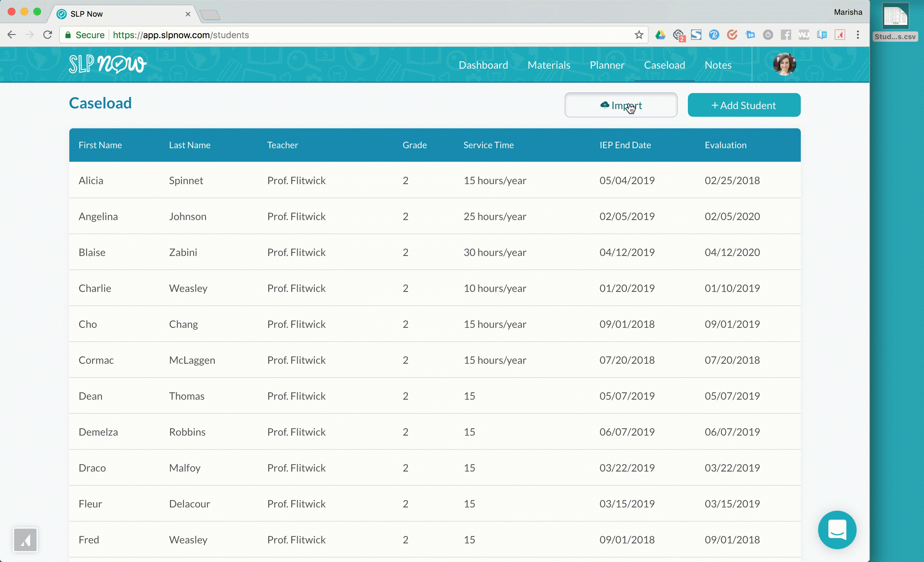Click the URL address bar
This screenshot has width=924, height=562.
point(338,35)
